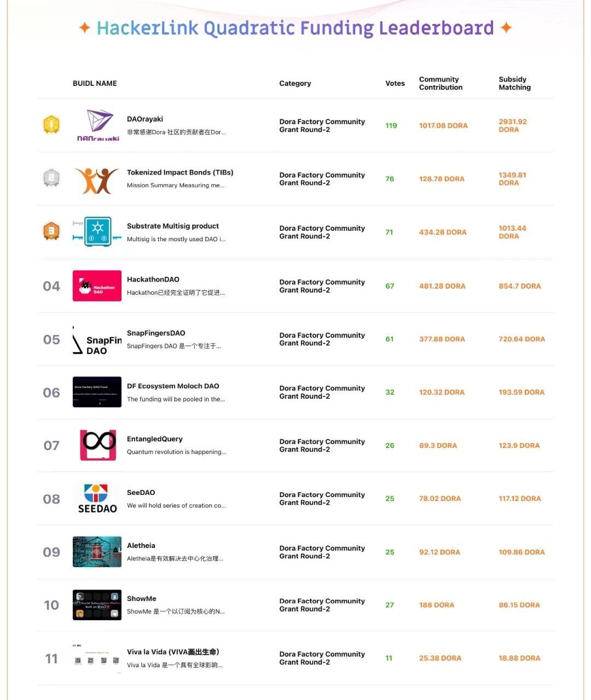The image size is (591, 700).
Task: Click the ShowMe project thumbnail
Action: coord(97,605)
